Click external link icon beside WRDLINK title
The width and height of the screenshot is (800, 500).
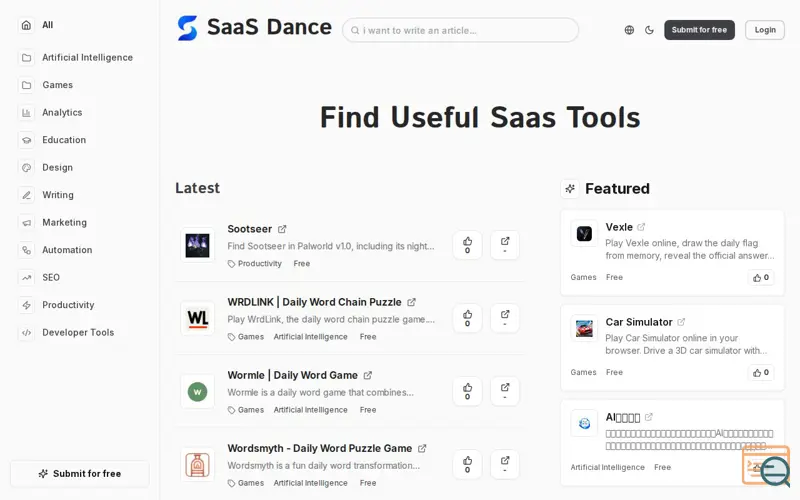pyautogui.click(x=411, y=302)
